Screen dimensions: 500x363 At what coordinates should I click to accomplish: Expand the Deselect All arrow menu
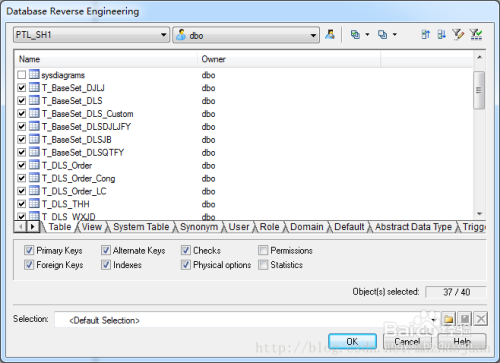(x=395, y=34)
